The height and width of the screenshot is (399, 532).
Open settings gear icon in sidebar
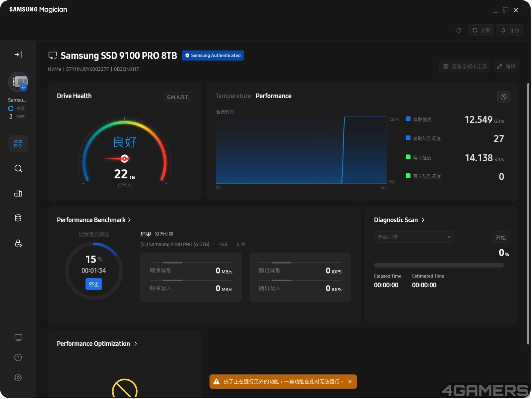[18, 378]
